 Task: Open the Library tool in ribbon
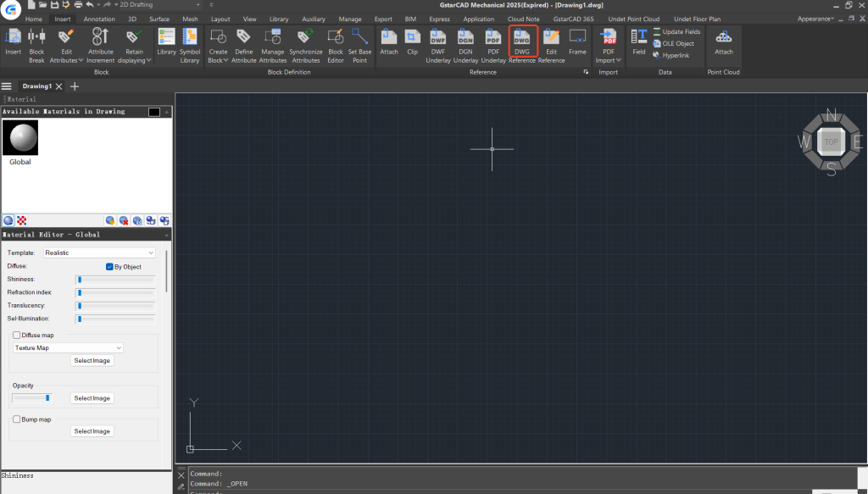click(x=166, y=42)
